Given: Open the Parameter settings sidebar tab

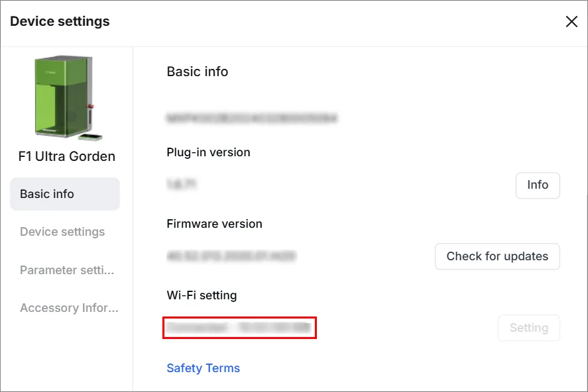Looking at the screenshot, I should click(x=67, y=270).
